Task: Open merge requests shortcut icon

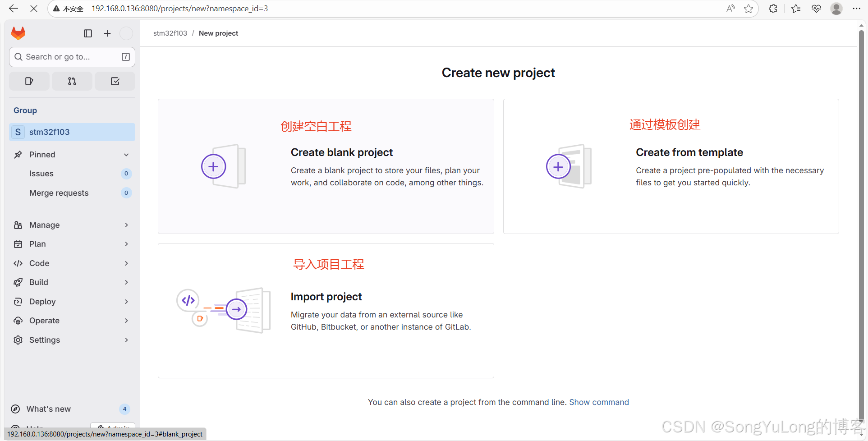Action: click(72, 81)
